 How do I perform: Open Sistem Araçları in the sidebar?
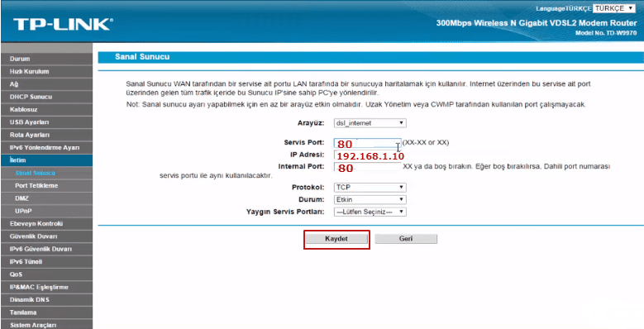[46, 325]
